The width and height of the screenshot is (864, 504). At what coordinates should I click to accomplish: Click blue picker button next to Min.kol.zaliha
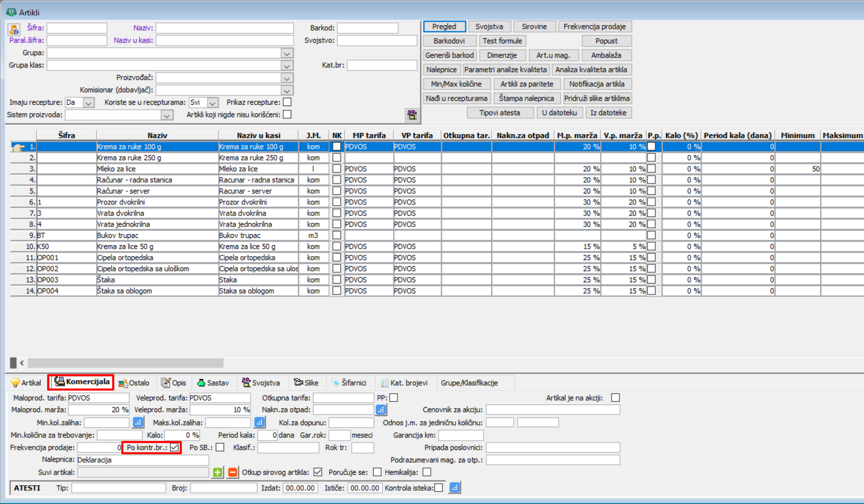pos(138,423)
